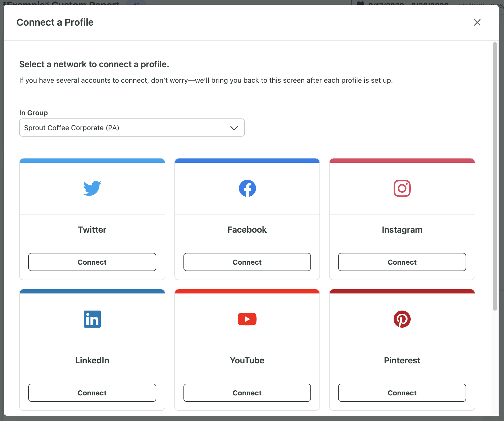
Task: Click the Facebook logo icon
Action: [247, 188]
